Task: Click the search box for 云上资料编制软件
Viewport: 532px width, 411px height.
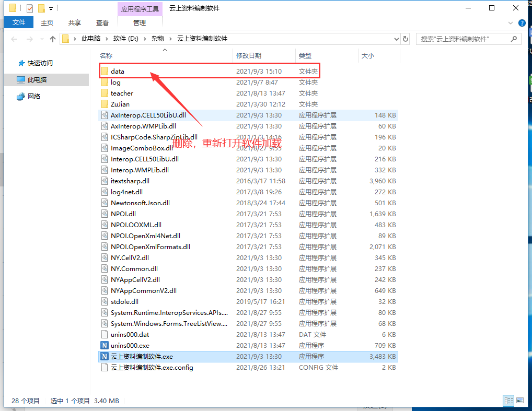Action: pos(462,39)
